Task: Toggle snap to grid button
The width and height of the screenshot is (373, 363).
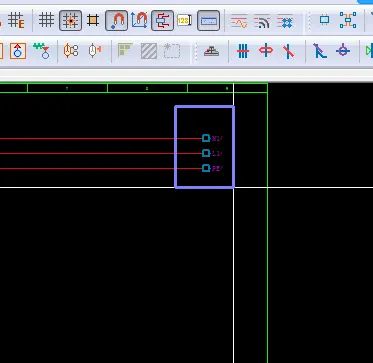Action: click(70, 21)
